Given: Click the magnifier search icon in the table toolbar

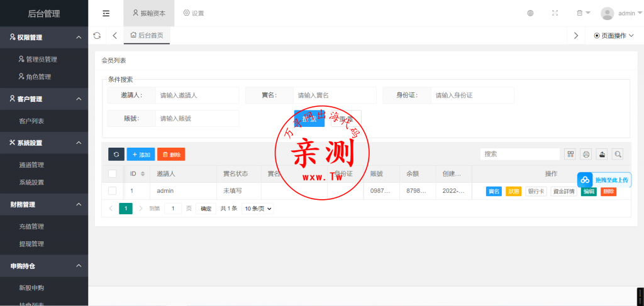Looking at the screenshot, I should (618, 154).
